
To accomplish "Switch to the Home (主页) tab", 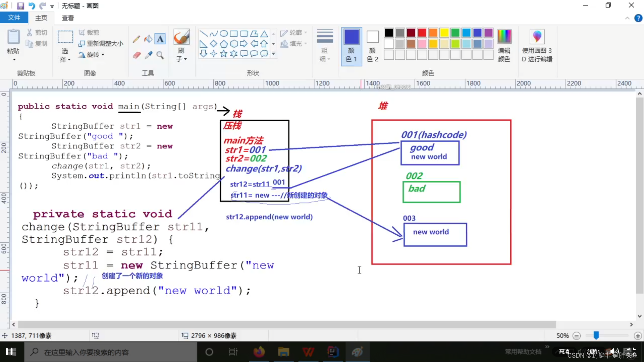I will point(41,18).
